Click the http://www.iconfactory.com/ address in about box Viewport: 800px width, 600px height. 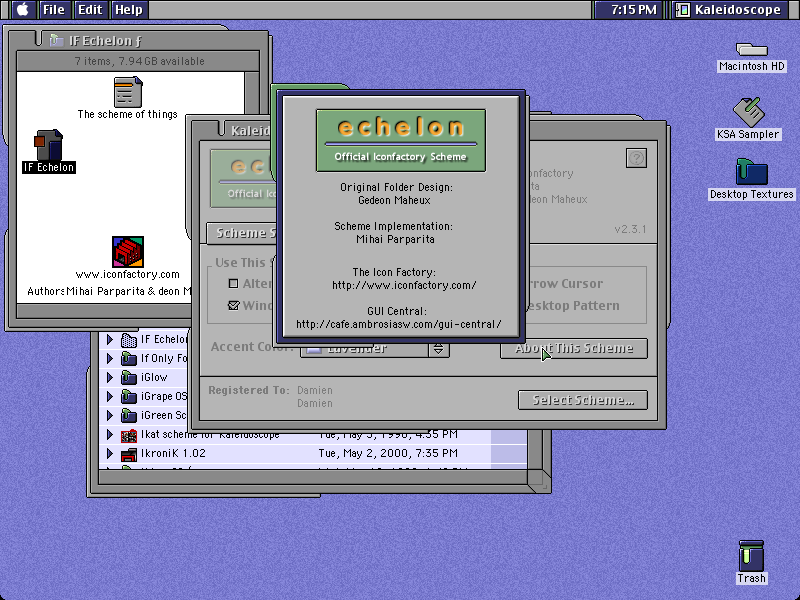(404, 285)
